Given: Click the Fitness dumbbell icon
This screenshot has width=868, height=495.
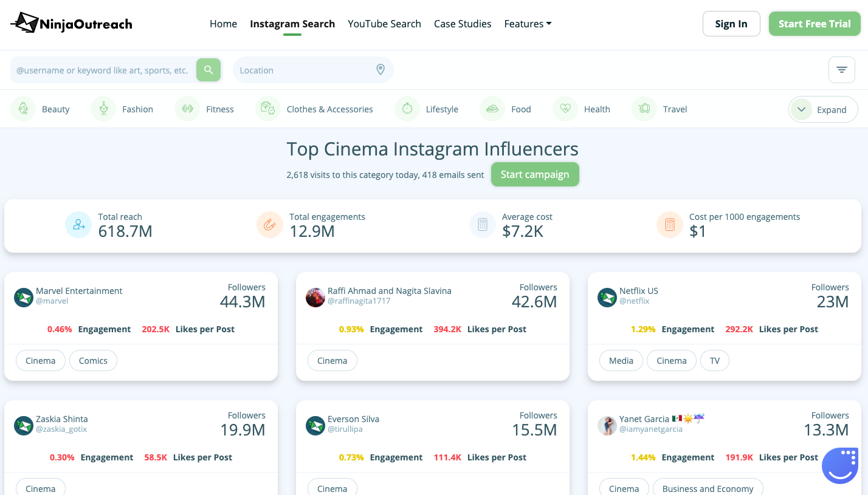Looking at the screenshot, I should tap(187, 109).
